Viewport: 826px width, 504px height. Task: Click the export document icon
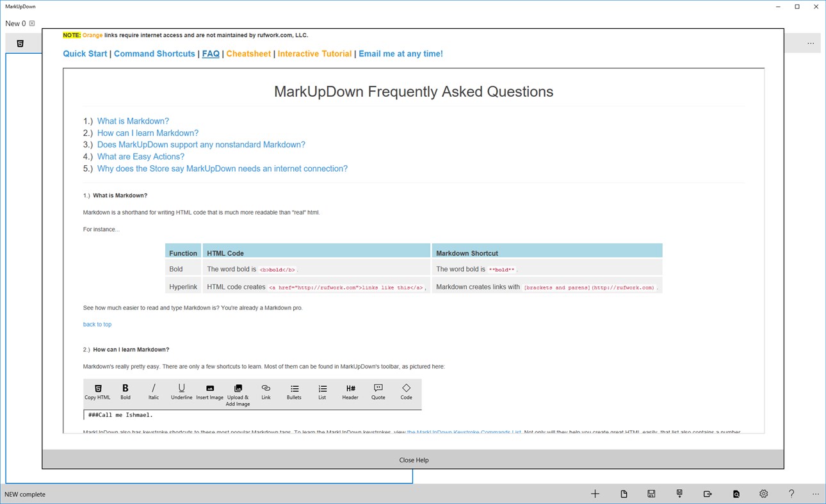coord(708,494)
